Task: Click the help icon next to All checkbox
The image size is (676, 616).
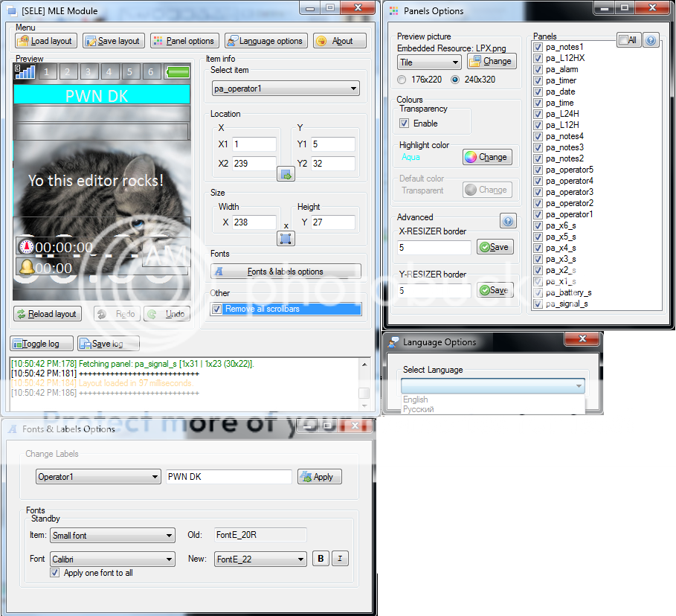Action: coord(651,40)
